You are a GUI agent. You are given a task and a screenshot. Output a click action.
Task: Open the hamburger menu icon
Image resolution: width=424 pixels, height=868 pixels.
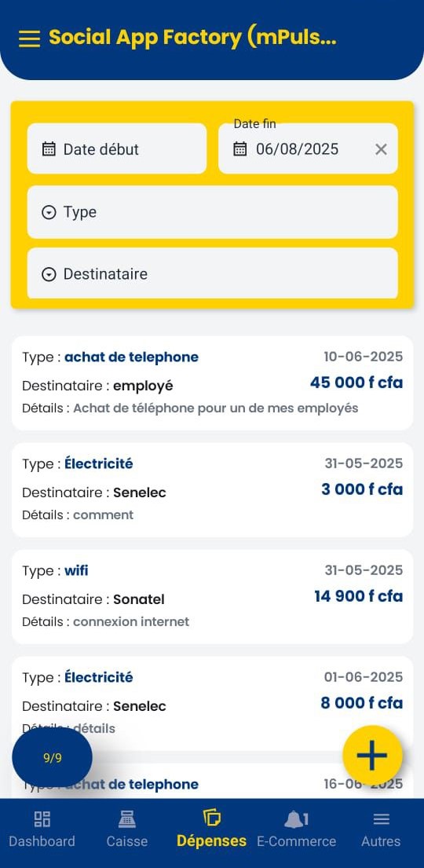pos(29,38)
